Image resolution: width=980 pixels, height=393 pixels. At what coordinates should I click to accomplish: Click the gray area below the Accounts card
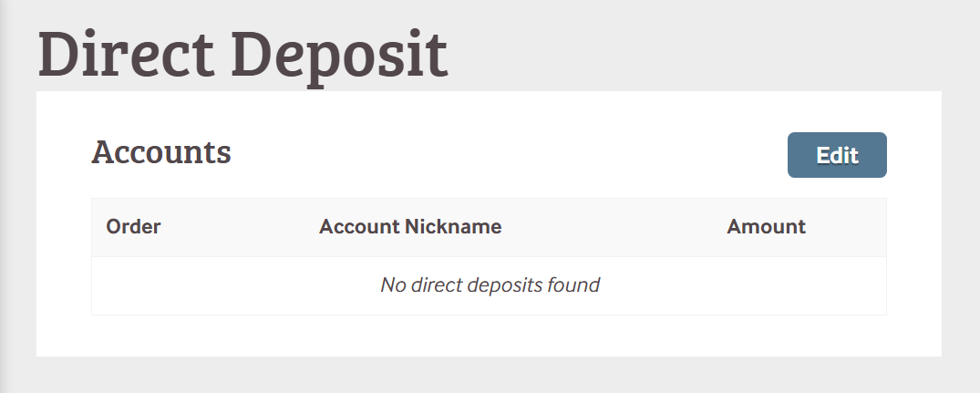(489, 376)
